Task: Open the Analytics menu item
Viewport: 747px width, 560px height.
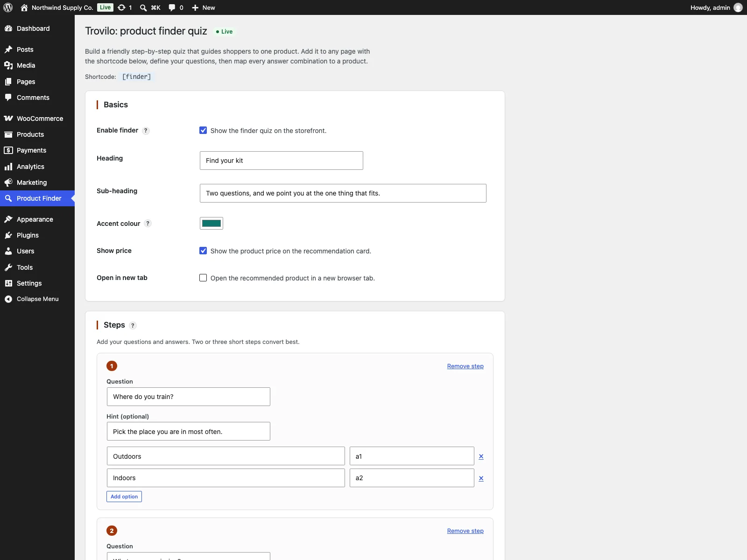Action: [37, 167]
